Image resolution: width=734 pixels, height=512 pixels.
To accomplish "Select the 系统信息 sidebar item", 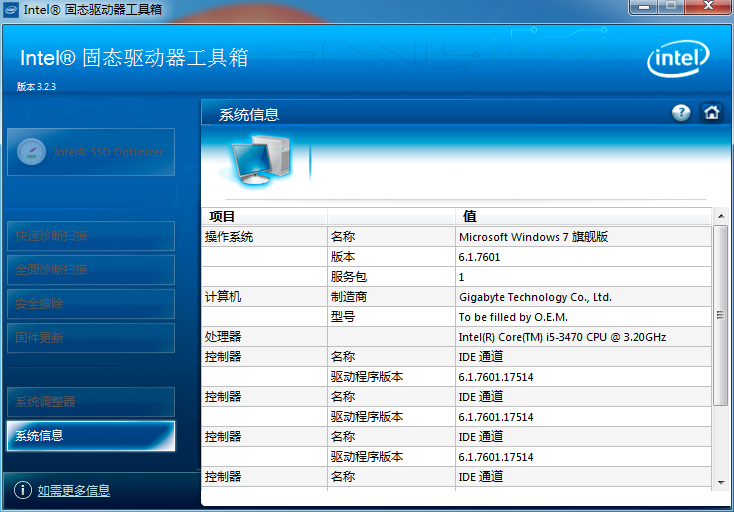I will [90, 436].
